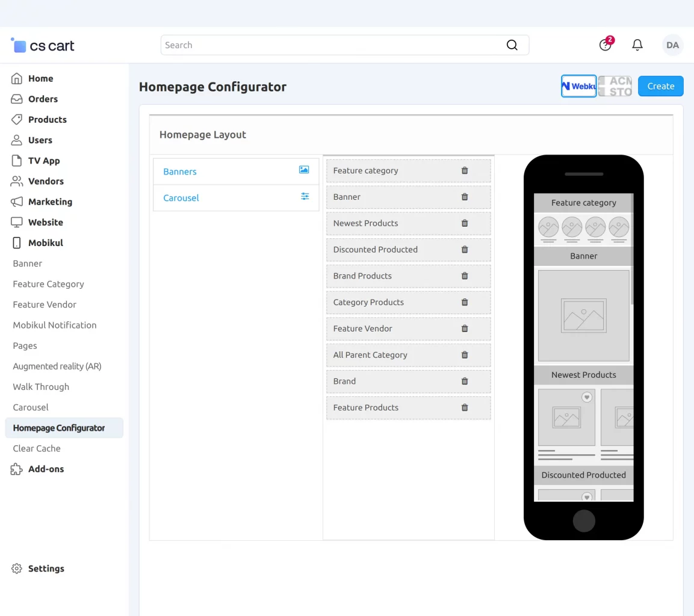
Task: Delete the Feature Vendor block's trash icon
Action: [465, 328]
